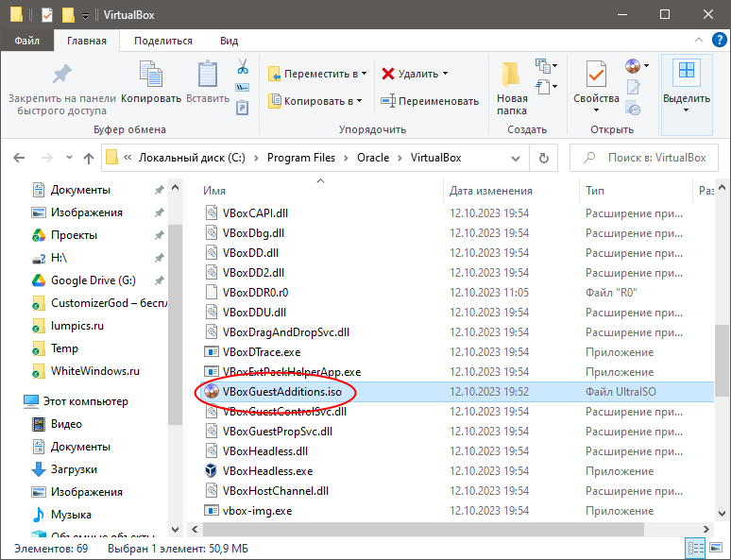
Task: Click the Cut scissors icon
Action: point(243,66)
